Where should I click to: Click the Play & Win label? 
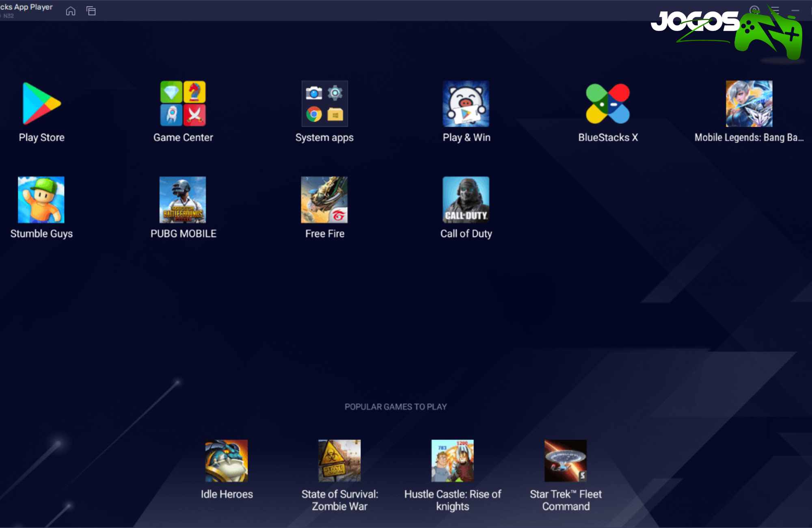click(466, 138)
